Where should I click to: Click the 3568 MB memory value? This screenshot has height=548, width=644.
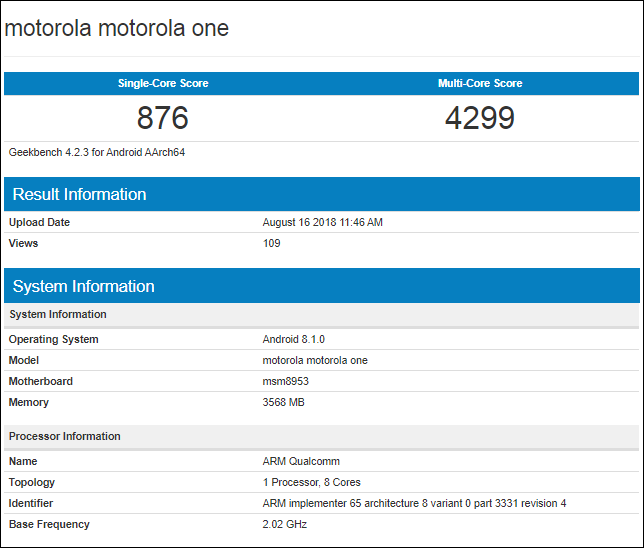coord(283,402)
